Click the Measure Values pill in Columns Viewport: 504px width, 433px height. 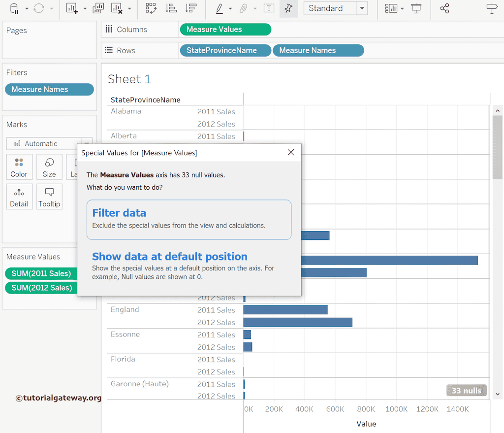pyautogui.click(x=225, y=30)
